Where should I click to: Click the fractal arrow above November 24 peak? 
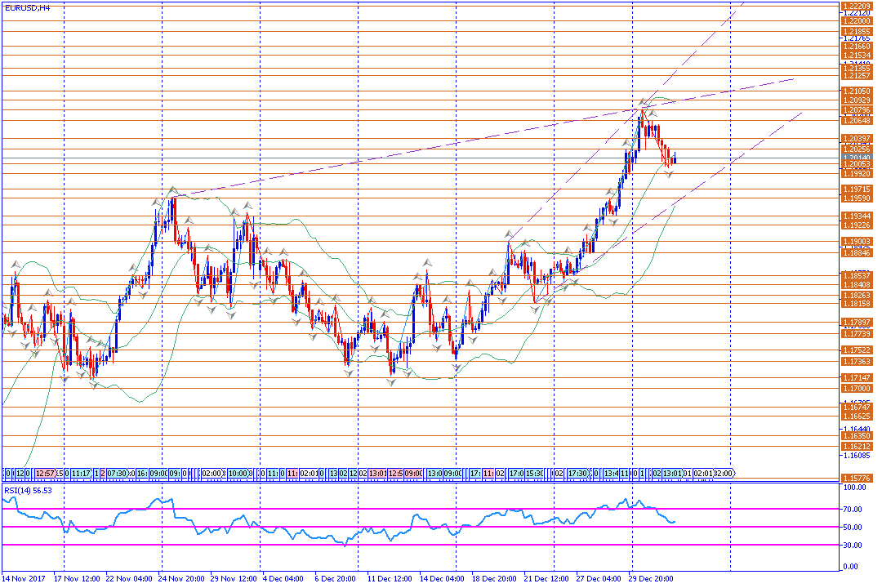click(x=172, y=190)
